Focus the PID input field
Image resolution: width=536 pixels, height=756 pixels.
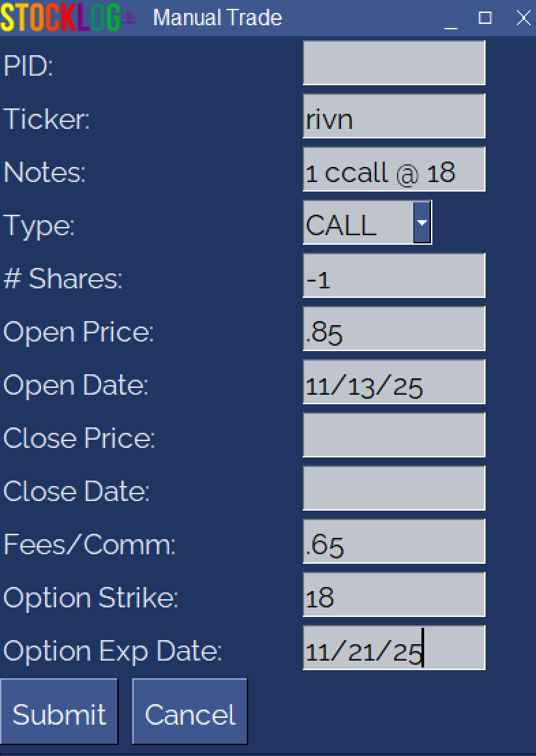(x=393, y=63)
